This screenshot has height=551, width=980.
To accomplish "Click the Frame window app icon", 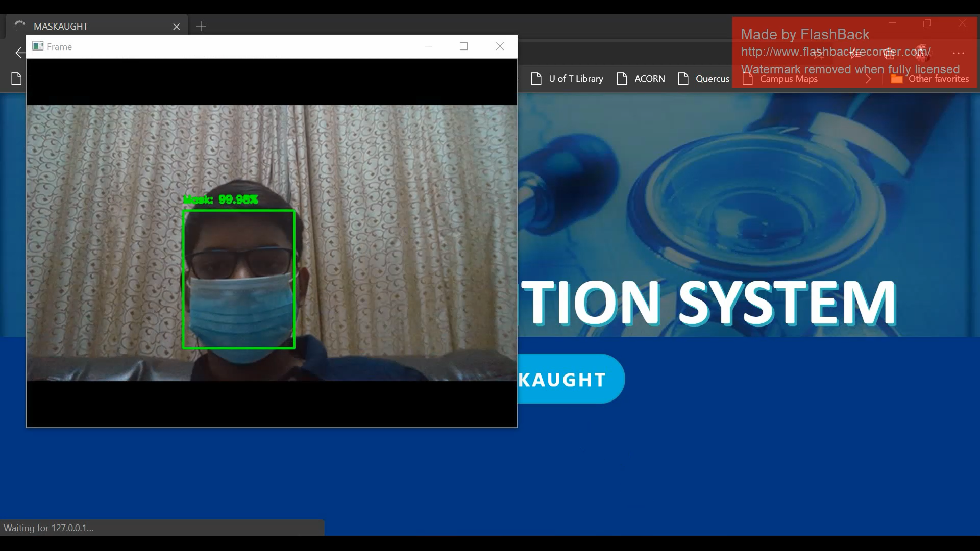I will (38, 46).
